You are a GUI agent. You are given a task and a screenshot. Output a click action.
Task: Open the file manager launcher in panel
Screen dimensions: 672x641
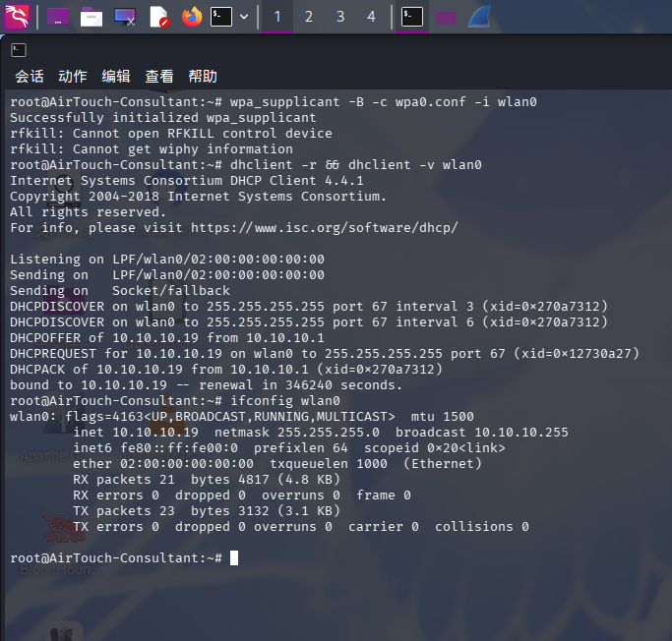(92, 17)
